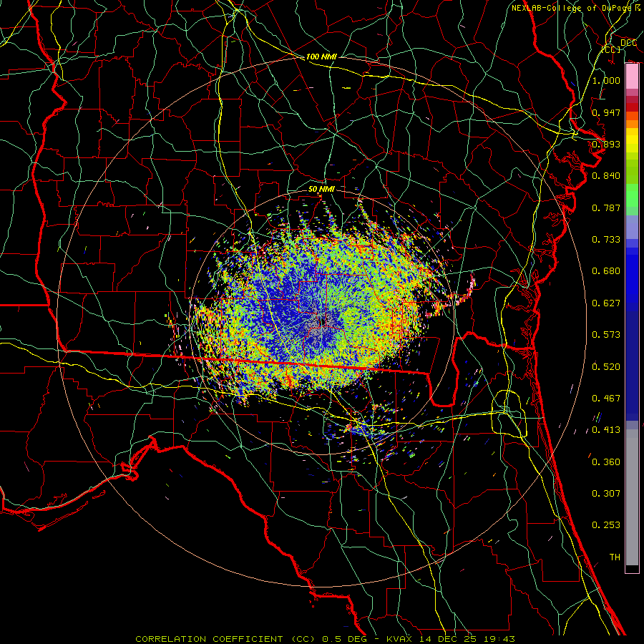Click the lavender color bar segment
The height and width of the screenshot is (644, 644).
[x=632, y=227]
